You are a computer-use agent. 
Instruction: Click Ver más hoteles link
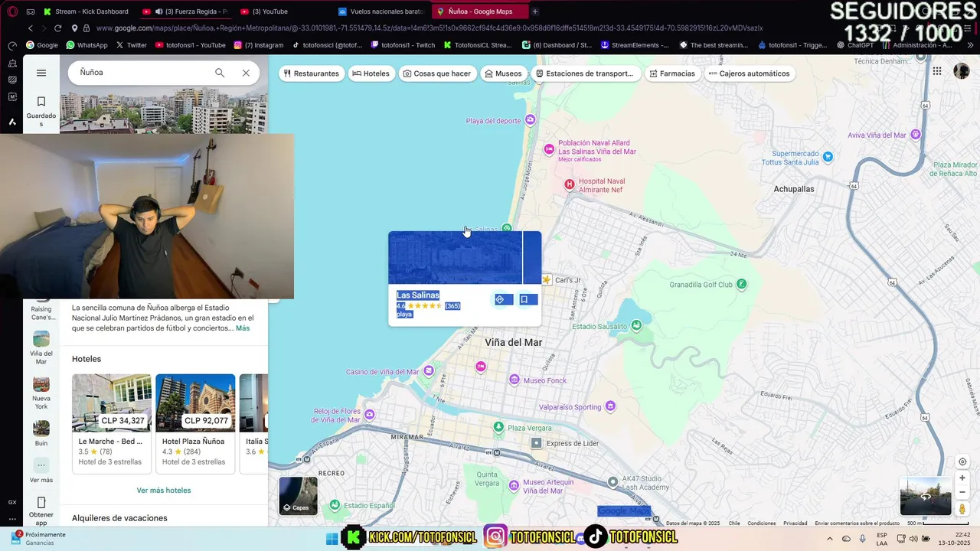click(x=164, y=491)
